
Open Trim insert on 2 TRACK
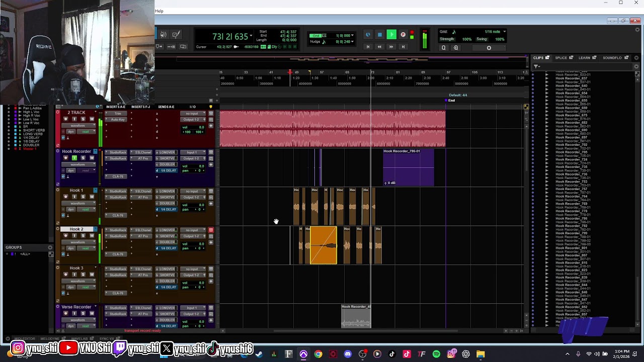(x=118, y=114)
